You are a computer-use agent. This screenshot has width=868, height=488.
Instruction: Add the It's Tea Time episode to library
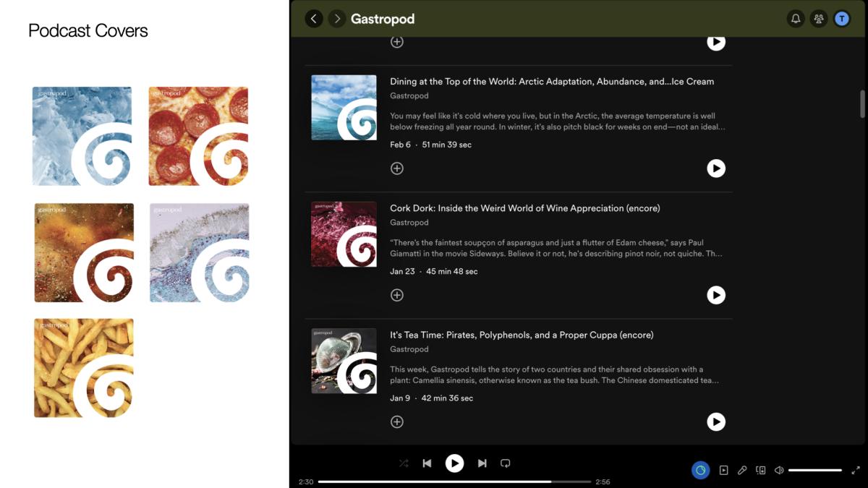[x=397, y=422]
